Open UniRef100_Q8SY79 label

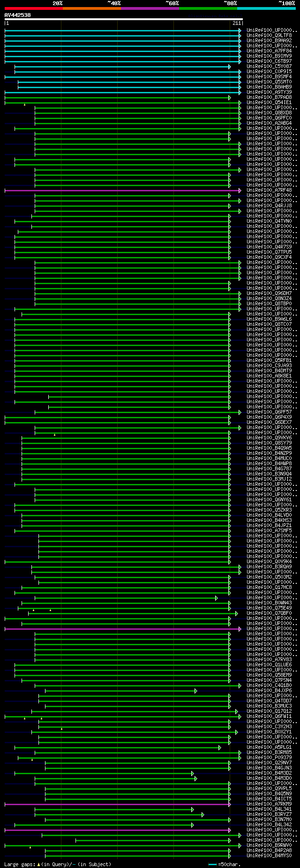pyautogui.click(x=269, y=443)
